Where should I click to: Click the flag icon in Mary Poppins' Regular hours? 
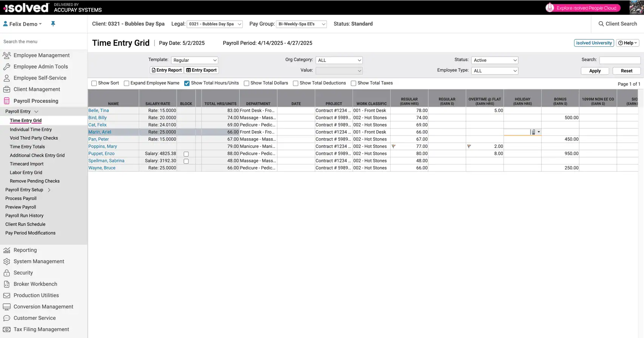click(393, 146)
